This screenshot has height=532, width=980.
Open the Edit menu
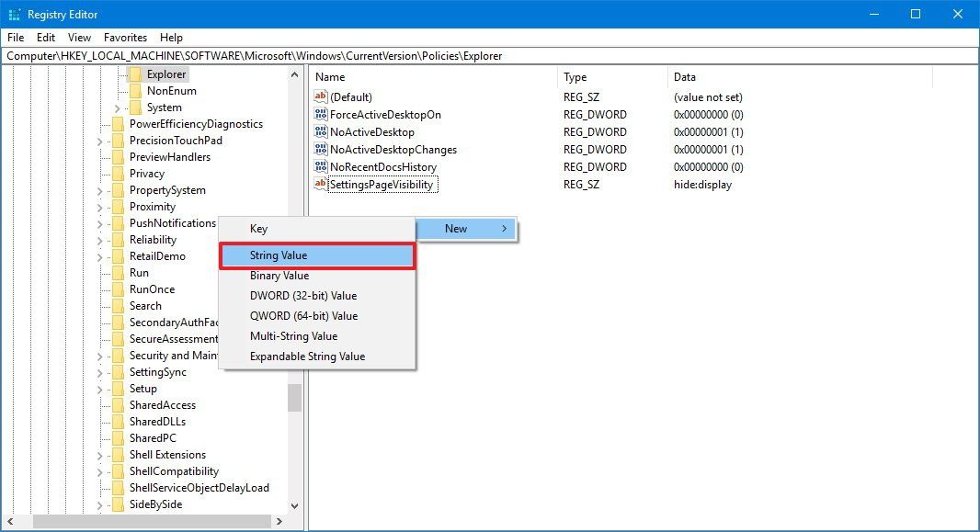click(46, 38)
